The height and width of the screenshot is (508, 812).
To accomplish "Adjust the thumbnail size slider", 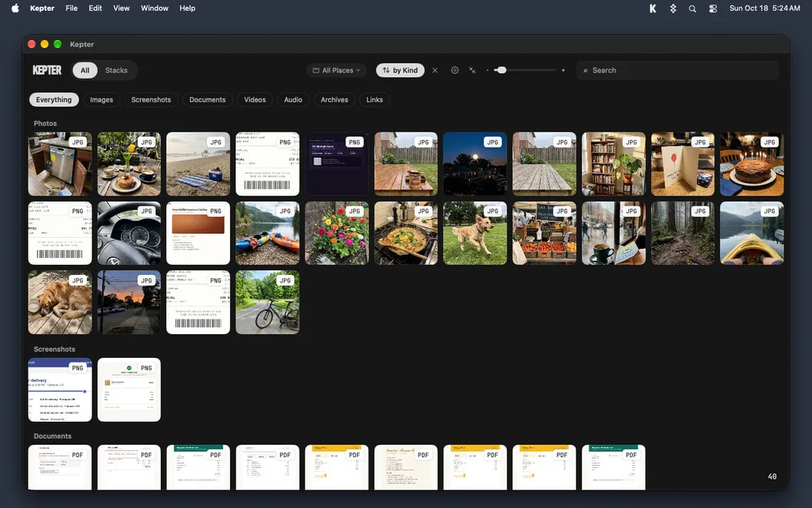I will pyautogui.click(x=525, y=70).
